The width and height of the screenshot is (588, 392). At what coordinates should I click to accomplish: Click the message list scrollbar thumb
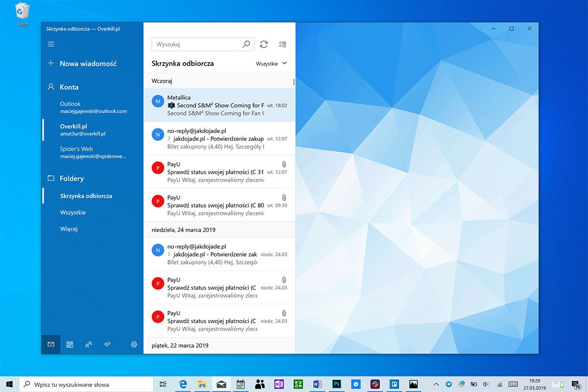tap(294, 81)
